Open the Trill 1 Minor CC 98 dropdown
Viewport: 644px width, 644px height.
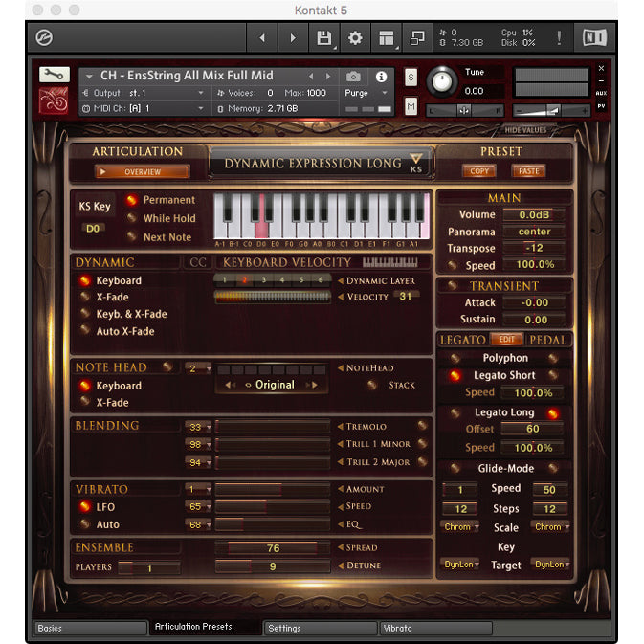tap(198, 444)
